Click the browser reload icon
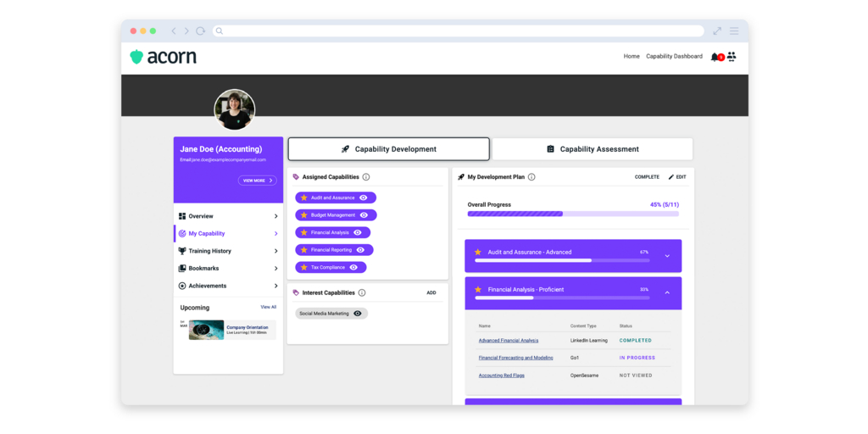868x434 pixels. click(x=201, y=31)
